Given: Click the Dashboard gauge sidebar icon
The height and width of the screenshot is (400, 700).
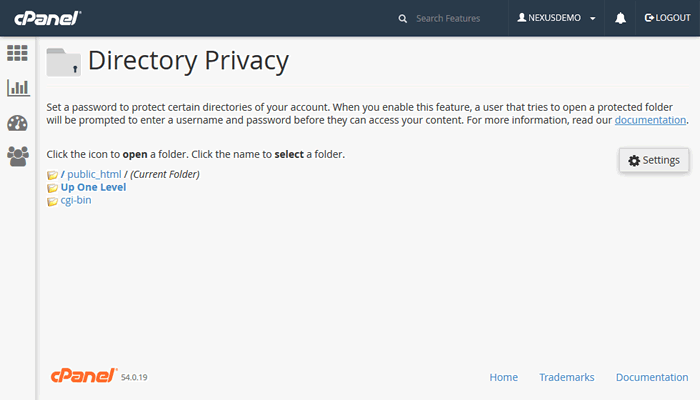Looking at the screenshot, I should (x=17, y=123).
